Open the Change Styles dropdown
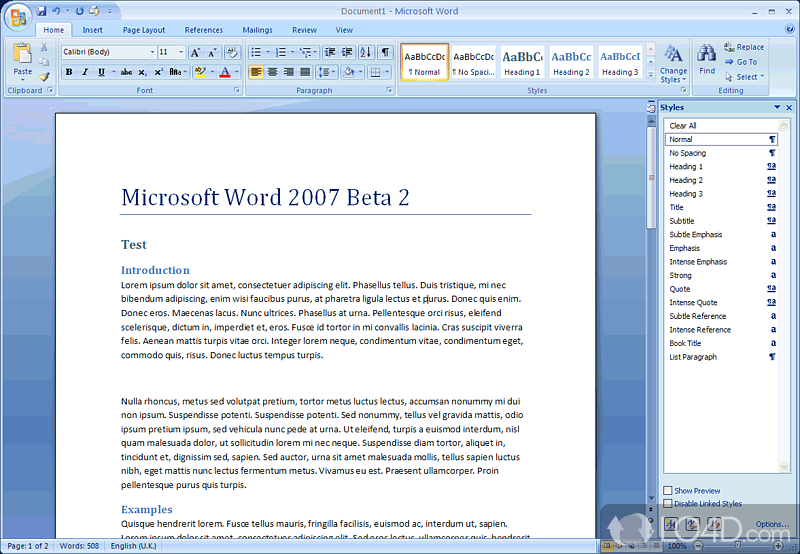This screenshot has height=554, width=800. coord(673,64)
